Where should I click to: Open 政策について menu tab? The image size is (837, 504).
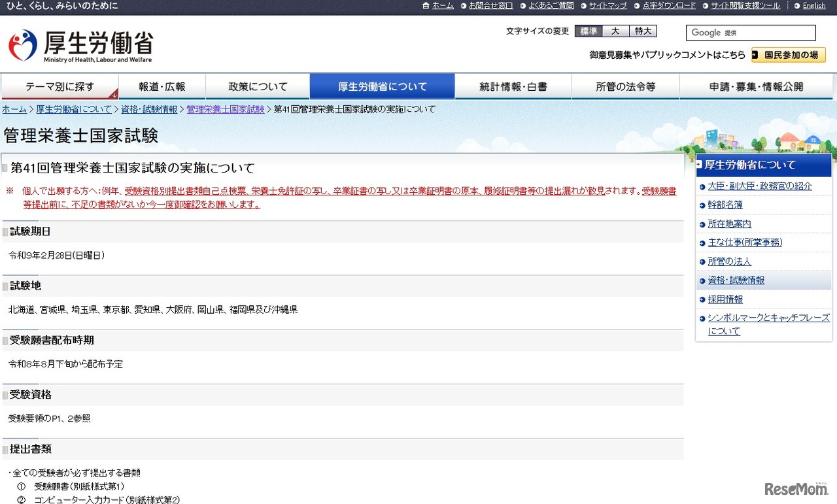[x=258, y=86]
